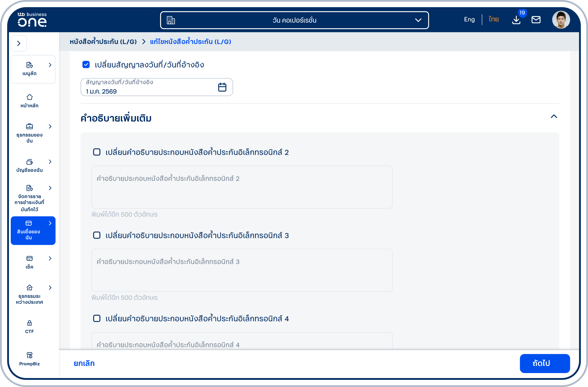588x387 pixels.
Task: Click the e-guarantee description 3 text area
Action: tap(242, 270)
